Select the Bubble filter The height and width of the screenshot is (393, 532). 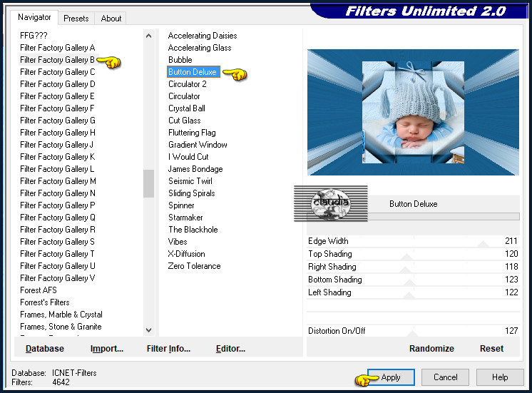coord(180,60)
